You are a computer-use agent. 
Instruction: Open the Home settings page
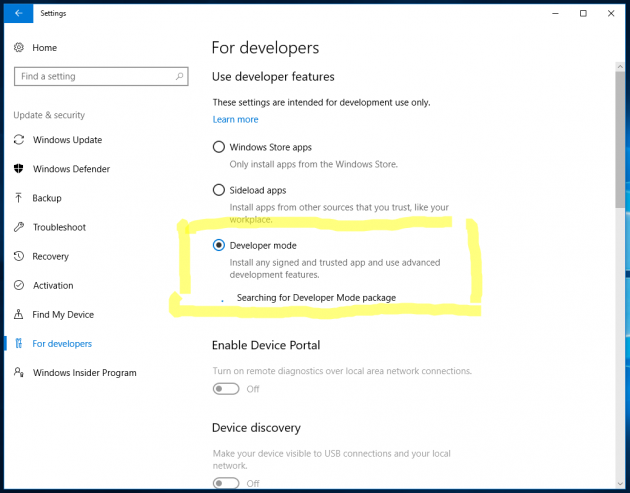45,47
